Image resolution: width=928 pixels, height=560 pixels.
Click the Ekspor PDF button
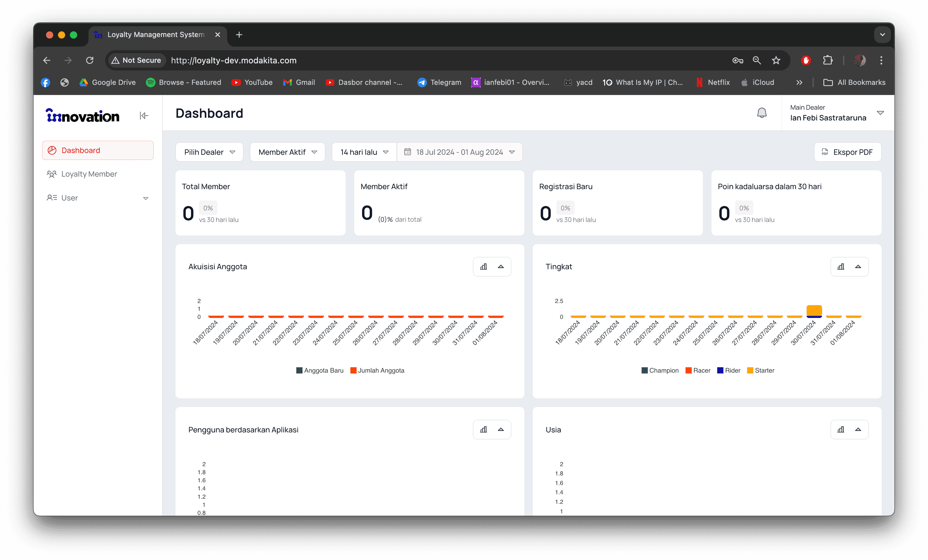(x=847, y=152)
